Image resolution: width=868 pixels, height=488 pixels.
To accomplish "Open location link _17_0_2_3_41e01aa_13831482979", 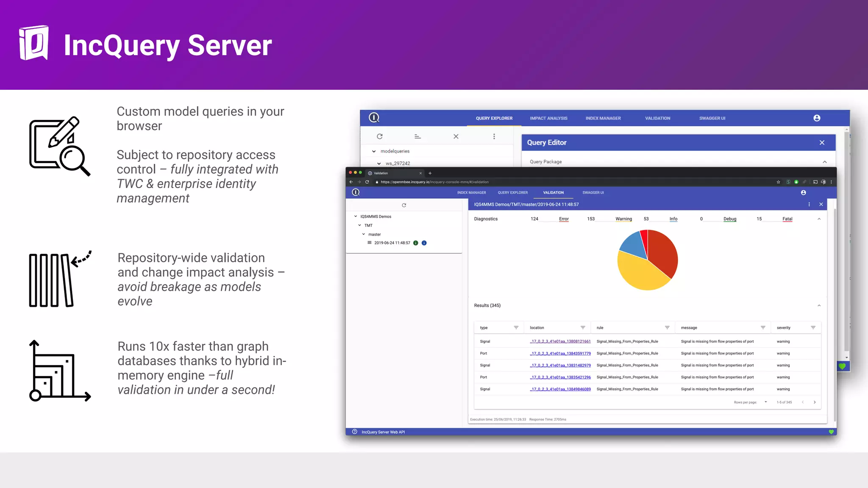I will (560, 365).
